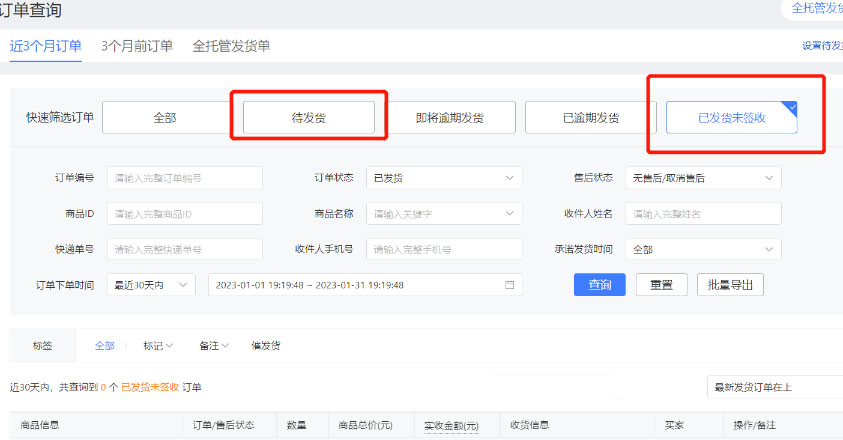Click the 商品信息 column header
843x440 pixels.
tap(40, 425)
